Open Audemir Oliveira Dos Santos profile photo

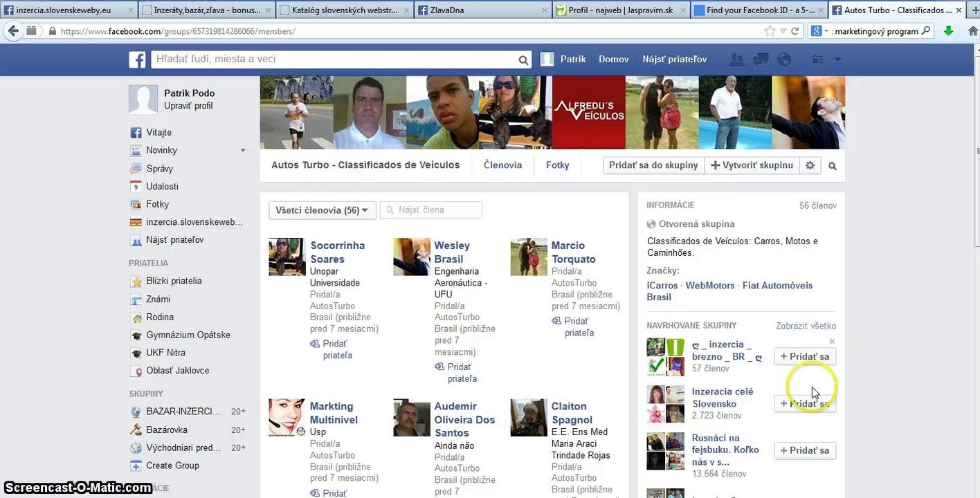click(x=412, y=418)
